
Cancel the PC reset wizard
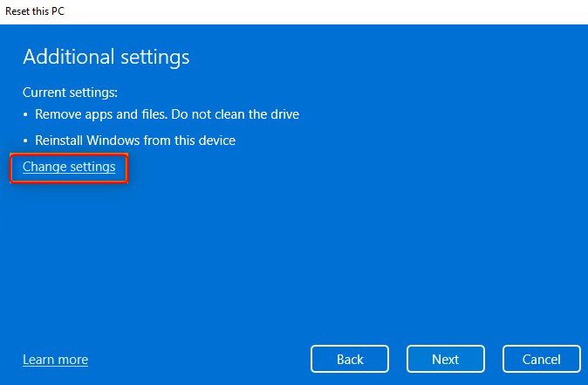click(x=541, y=359)
